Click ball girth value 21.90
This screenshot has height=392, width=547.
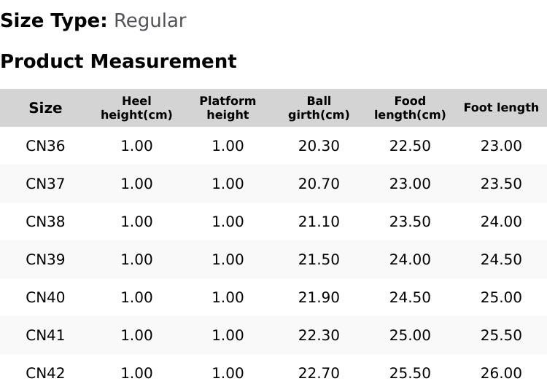click(319, 297)
